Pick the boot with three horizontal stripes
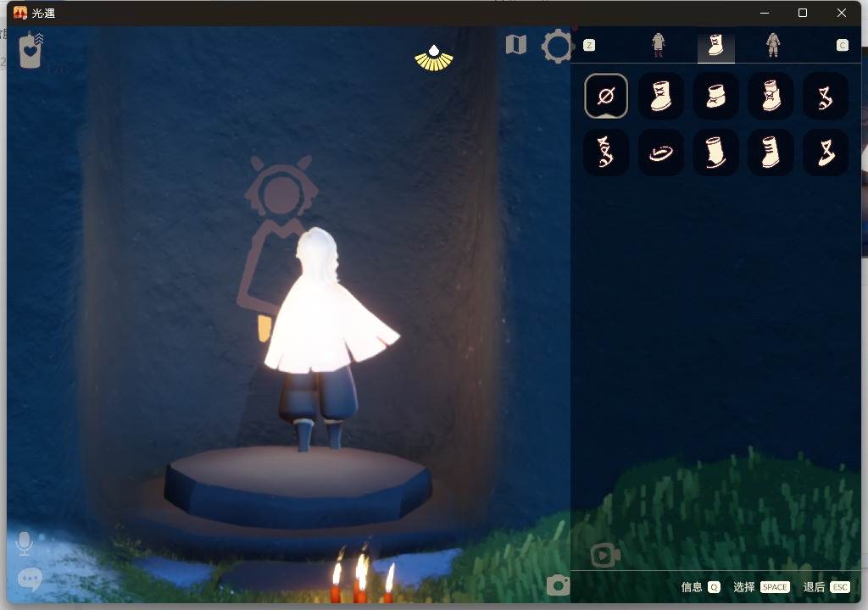The width and height of the screenshot is (868, 610). [770, 152]
